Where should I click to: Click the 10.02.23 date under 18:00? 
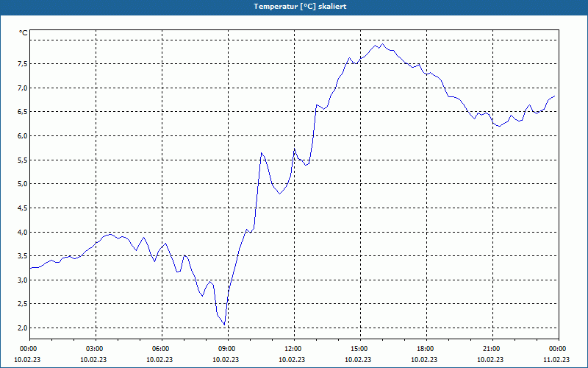(x=424, y=359)
